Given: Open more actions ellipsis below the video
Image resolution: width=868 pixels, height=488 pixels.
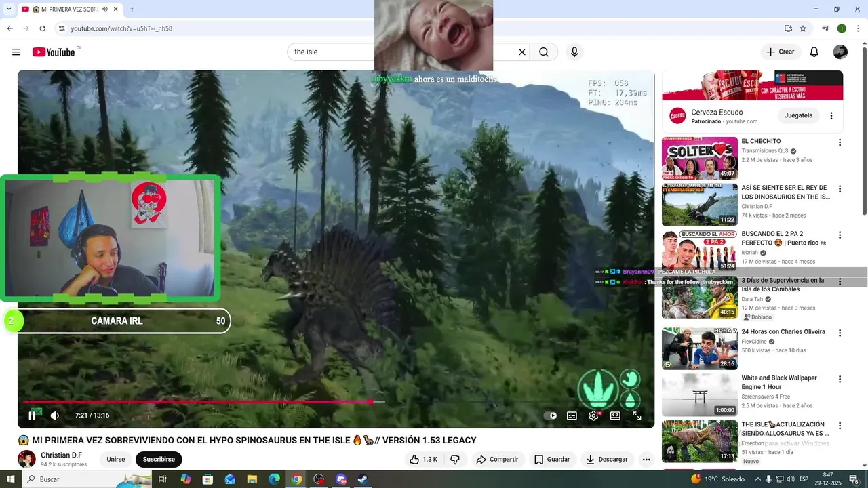Looking at the screenshot, I should tap(646, 460).
